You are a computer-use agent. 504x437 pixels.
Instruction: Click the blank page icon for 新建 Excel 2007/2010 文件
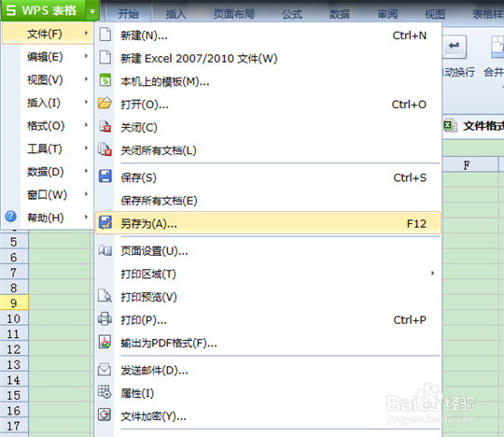pos(105,58)
